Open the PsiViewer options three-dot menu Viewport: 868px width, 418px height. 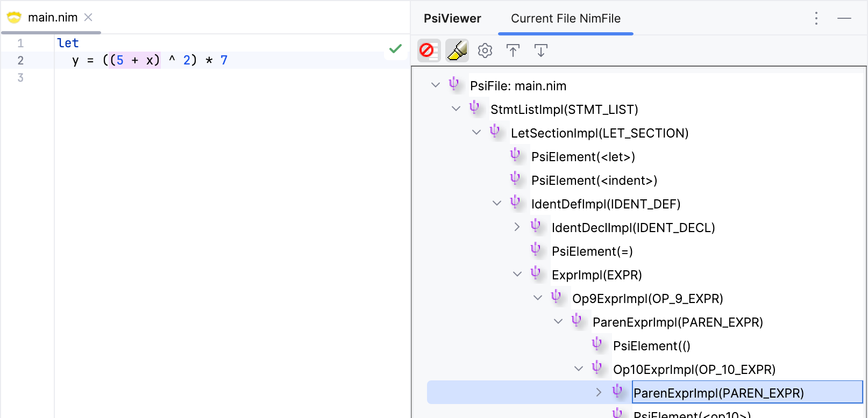tap(816, 18)
